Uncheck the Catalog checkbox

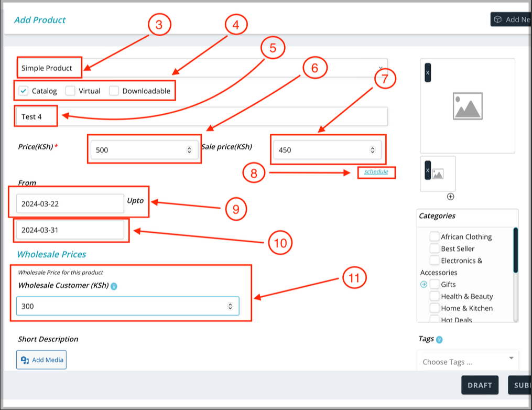tap(24, 91)
